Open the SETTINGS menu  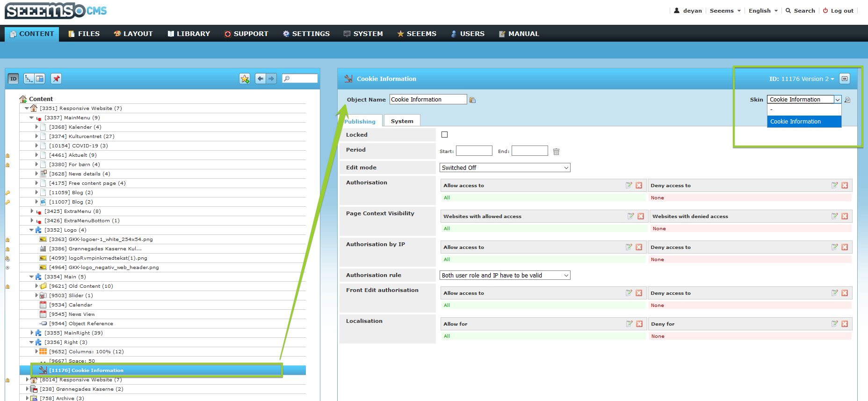pyautogui.click(x=306, y=34)
